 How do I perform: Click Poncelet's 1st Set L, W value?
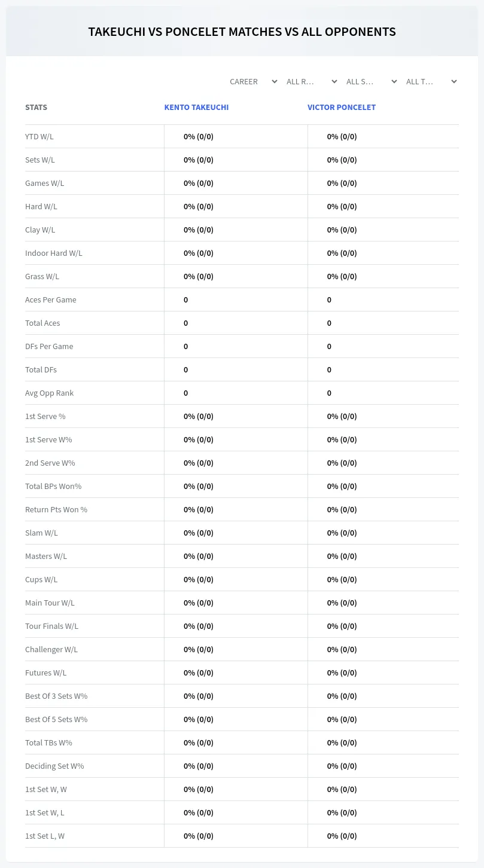point(342,836)
